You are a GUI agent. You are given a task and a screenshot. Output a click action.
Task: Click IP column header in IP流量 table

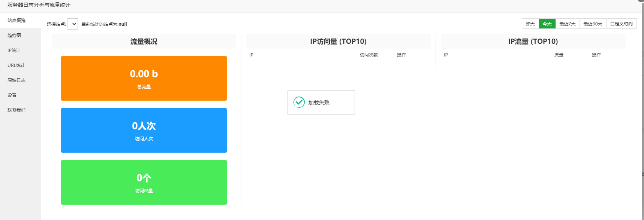click(446, 55)
